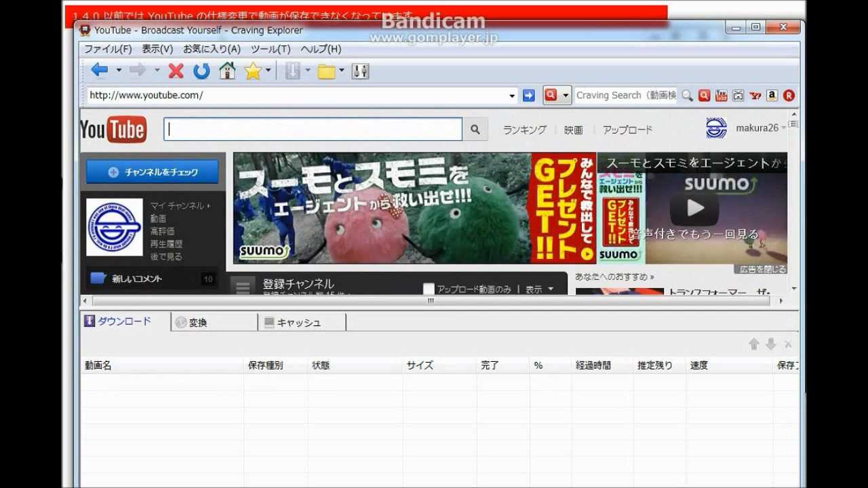The width and height of the screenshot is (868, 488).
Task: Click the チャンネルをチェック button
Action: click(153, 172)
